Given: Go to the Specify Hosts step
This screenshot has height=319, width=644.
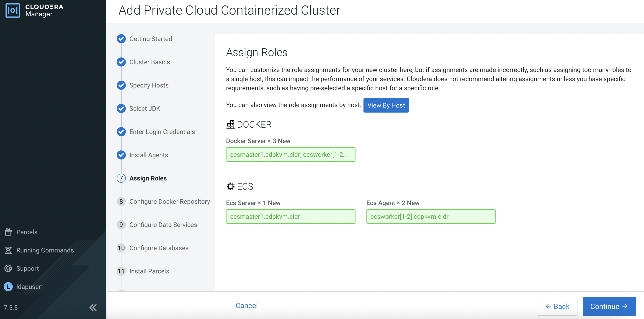Looking at the screenshot, I should pyautogui.click(x=149, y=85).
